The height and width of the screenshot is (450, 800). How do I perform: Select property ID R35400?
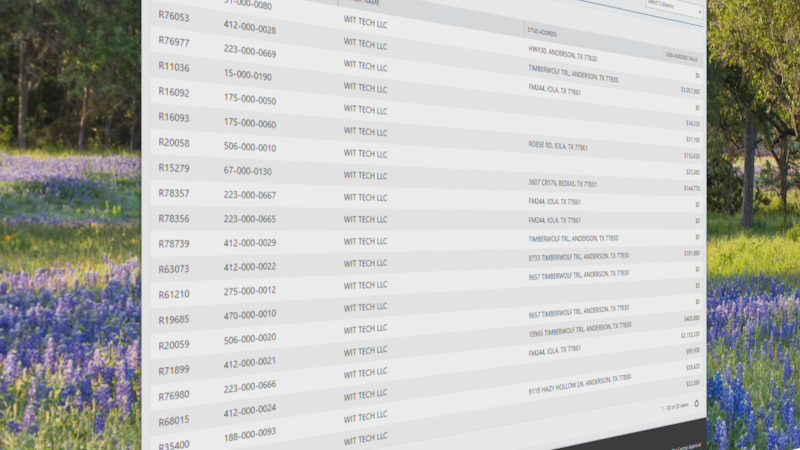coord(173,445)
